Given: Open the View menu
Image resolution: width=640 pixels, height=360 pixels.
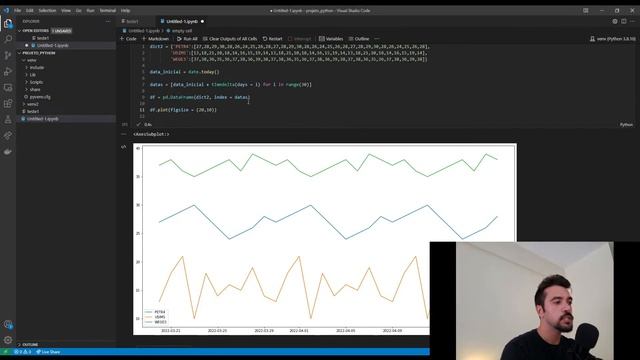Looking at the screenshot, I should (66, 11).
